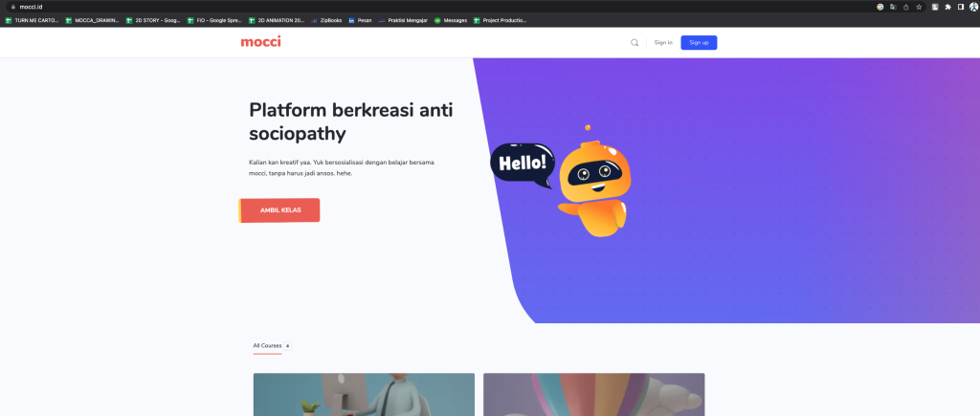Screen dimensions: 980x416
Task: Open the Praktisi Mengajar bookmark
Action: click(403, 21)
